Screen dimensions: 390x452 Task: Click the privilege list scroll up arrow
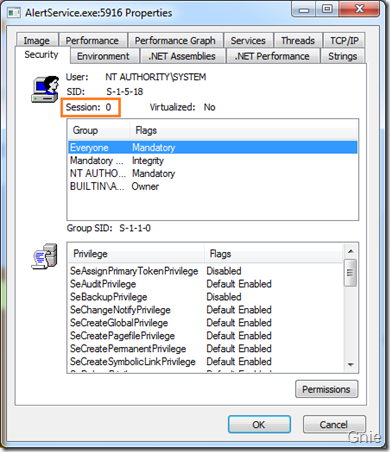pyautogui.click(x=350, y=251)
